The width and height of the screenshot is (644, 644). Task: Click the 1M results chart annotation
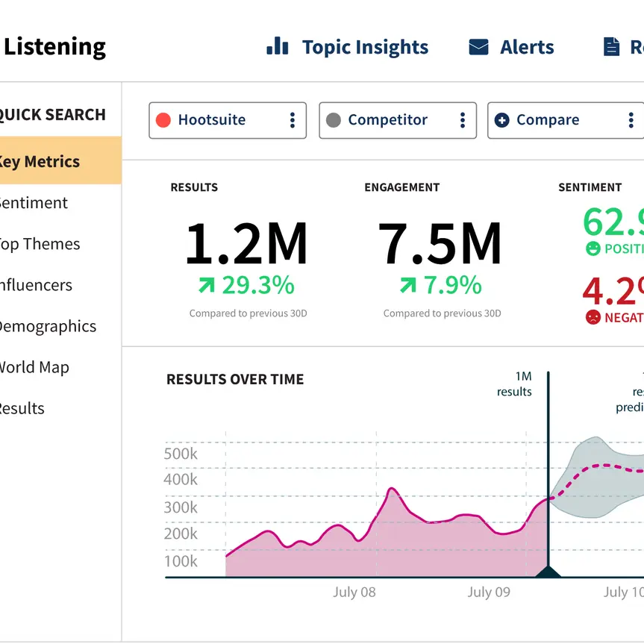(x=514, y=384)
